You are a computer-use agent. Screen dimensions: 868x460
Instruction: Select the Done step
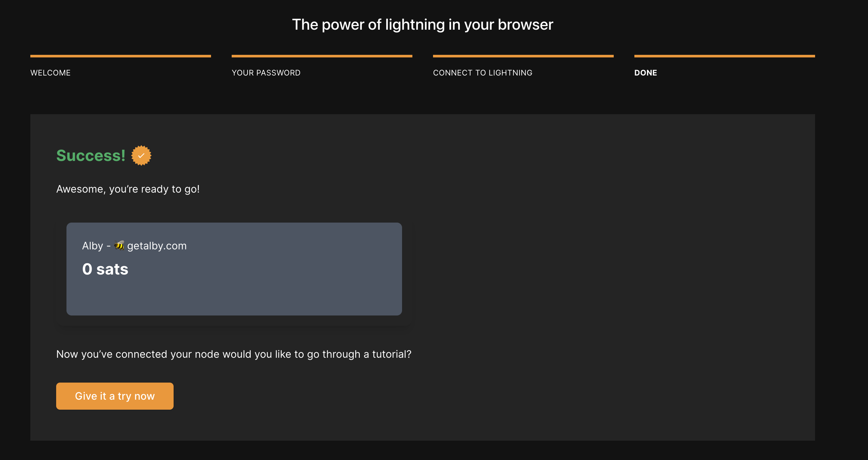point(645,72)
